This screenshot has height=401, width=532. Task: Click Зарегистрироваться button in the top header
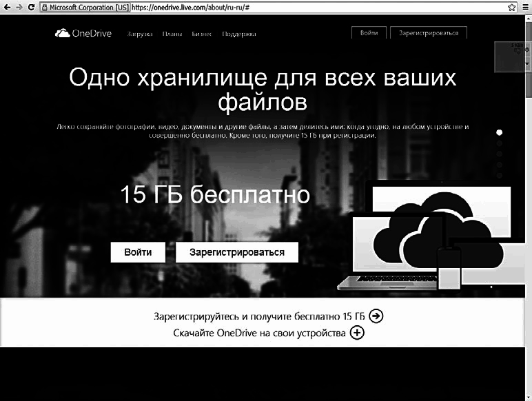(429, 33)
